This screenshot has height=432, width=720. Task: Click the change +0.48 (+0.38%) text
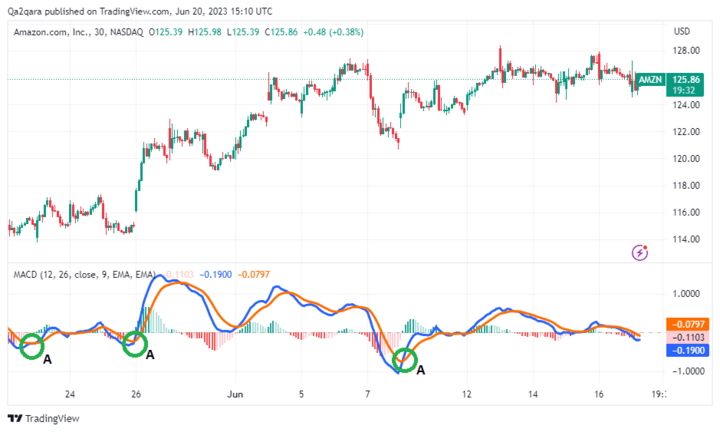pyautogui.click(x=333, y=32)
